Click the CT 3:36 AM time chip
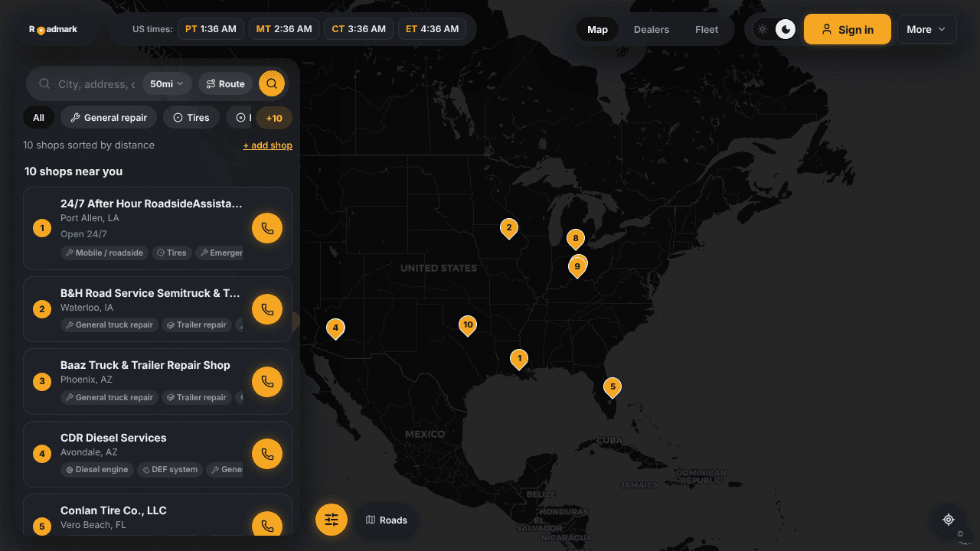Screen dimensions: 980x551 pos(358,29)
